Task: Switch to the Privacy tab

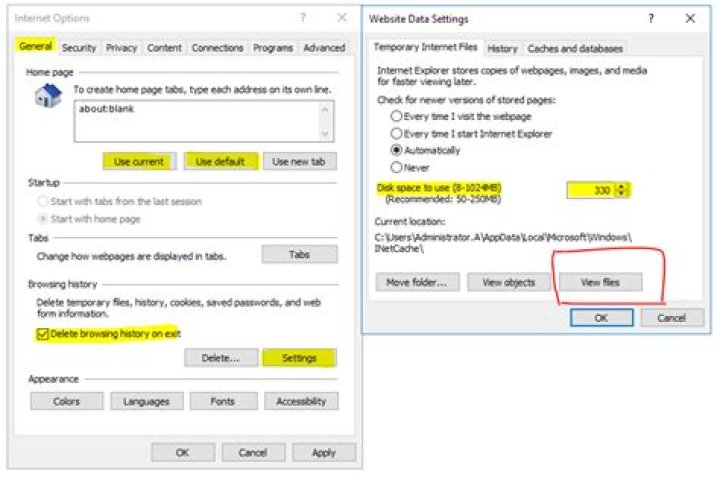Action: click(121, 48)
